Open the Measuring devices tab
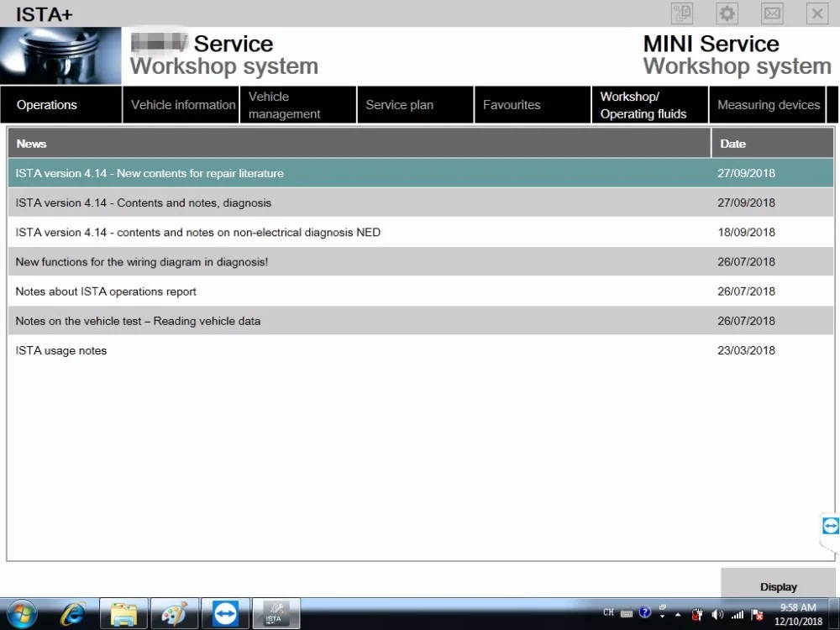This screenshot has width=840, height=630. click(768, 105)
